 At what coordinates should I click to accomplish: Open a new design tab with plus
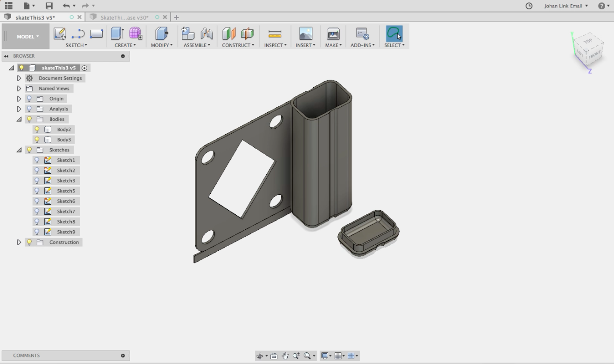[176, 17]
